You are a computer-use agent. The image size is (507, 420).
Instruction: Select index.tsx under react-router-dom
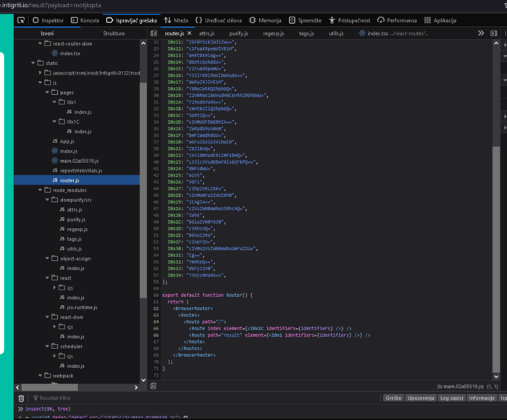71,54
